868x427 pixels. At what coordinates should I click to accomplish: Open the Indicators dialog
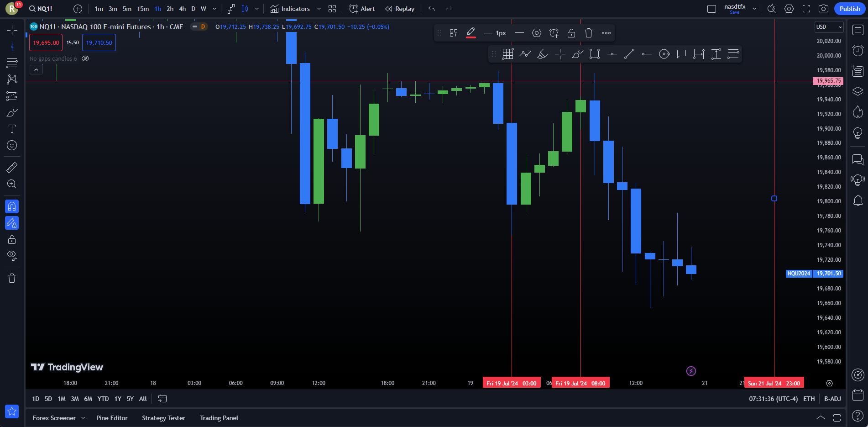coord(290,9)
